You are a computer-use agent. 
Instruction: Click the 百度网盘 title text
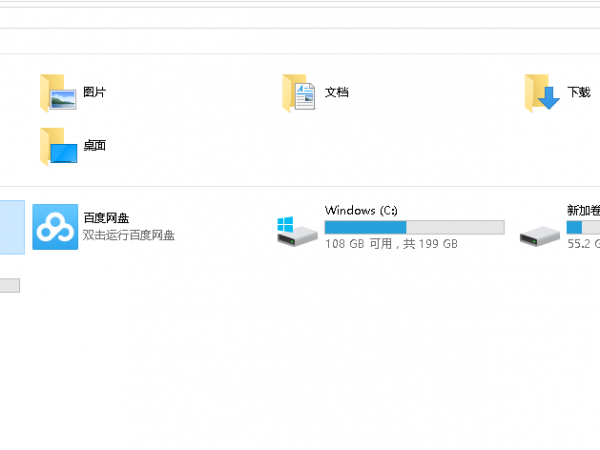pos(106,217)
